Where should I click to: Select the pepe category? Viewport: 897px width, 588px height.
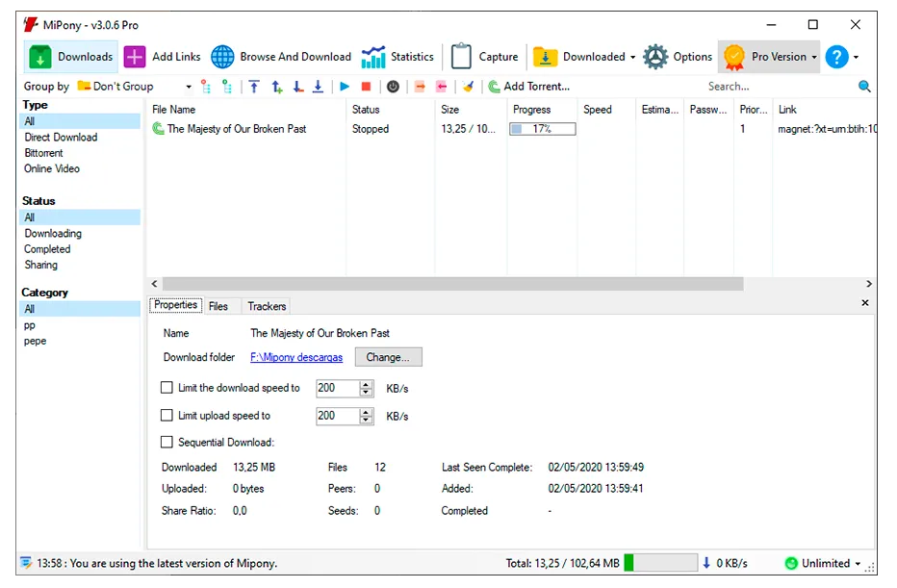[x=35, y=341]
